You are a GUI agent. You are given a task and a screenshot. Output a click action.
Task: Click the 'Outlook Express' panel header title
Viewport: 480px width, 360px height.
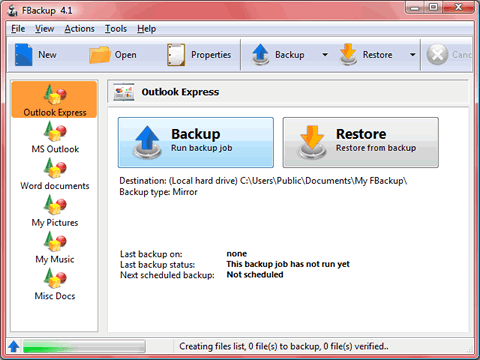coord(180,92)
